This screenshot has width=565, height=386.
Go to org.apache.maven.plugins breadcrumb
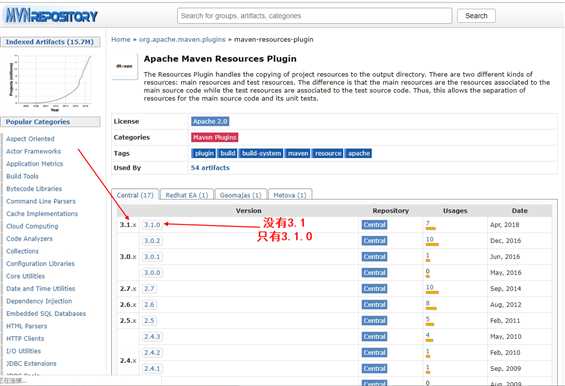pyautogui.click(x=182, y=40)
